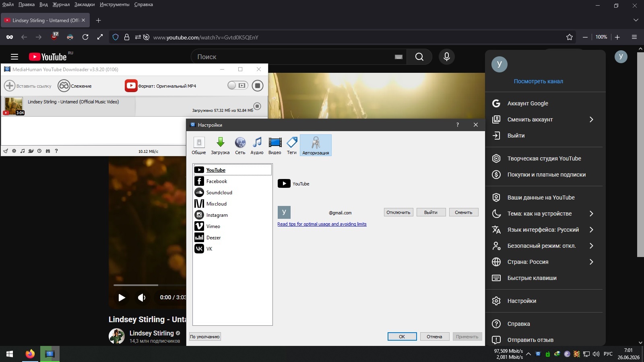Play the Lindsey Stirling video
Screen dimensions: 644x362
coord(122,297)
